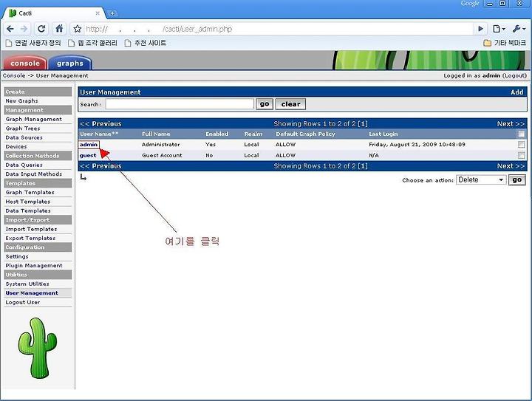Open User Management in sidebar

(32, 293)
